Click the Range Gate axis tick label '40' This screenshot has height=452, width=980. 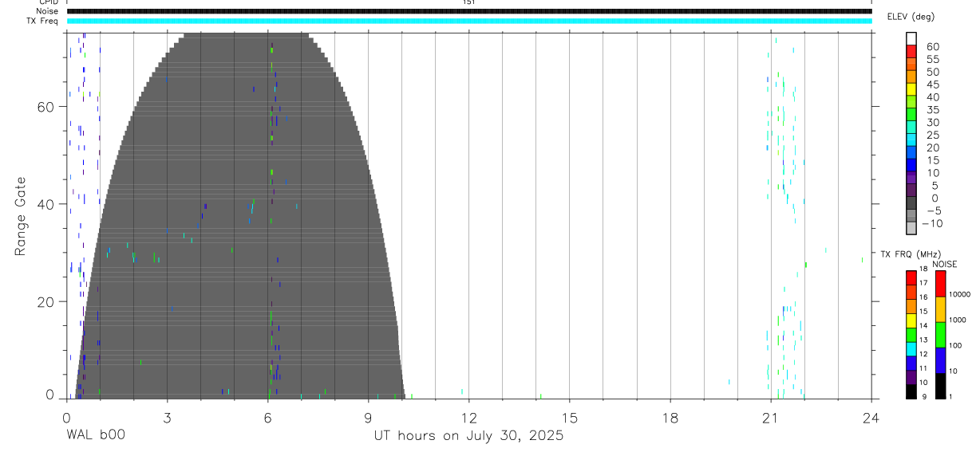[46, 204]
